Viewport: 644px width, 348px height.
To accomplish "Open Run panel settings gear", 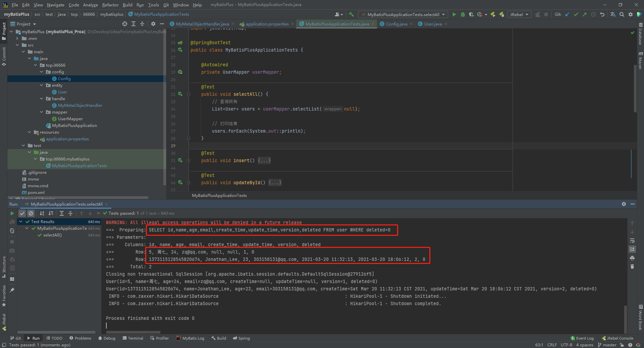I will pyautogui.click(x=624, y=204).
